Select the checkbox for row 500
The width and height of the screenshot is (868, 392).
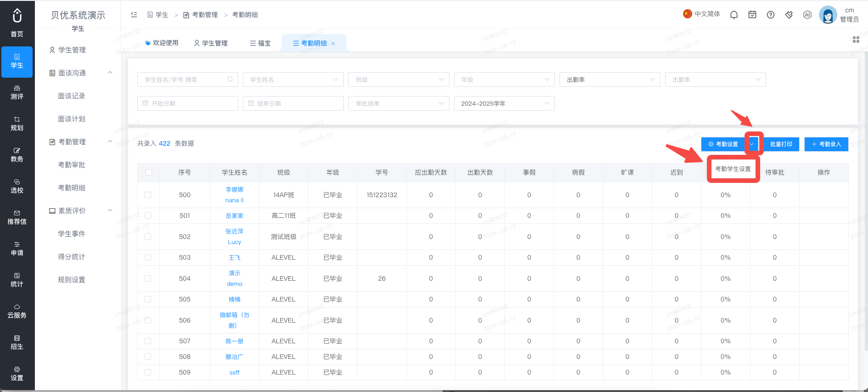(x=148, y=195)
